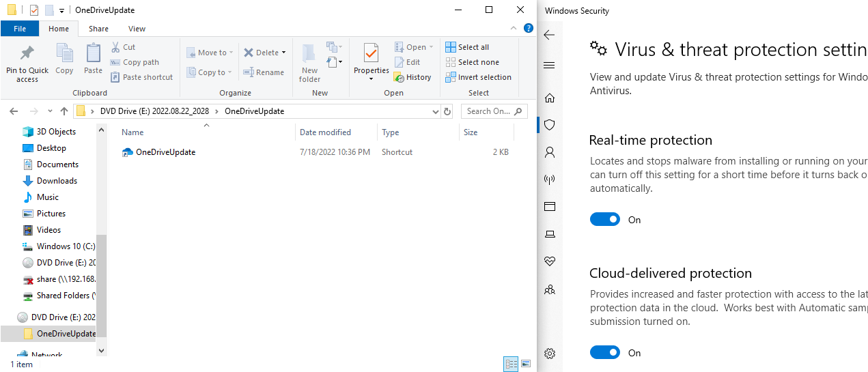Click Pin to Quick access icon
The image size is (868, 372).
click(27, 53)
